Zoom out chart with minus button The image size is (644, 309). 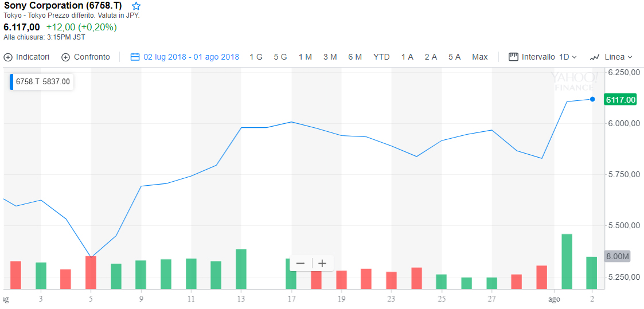tap(300, 264)
